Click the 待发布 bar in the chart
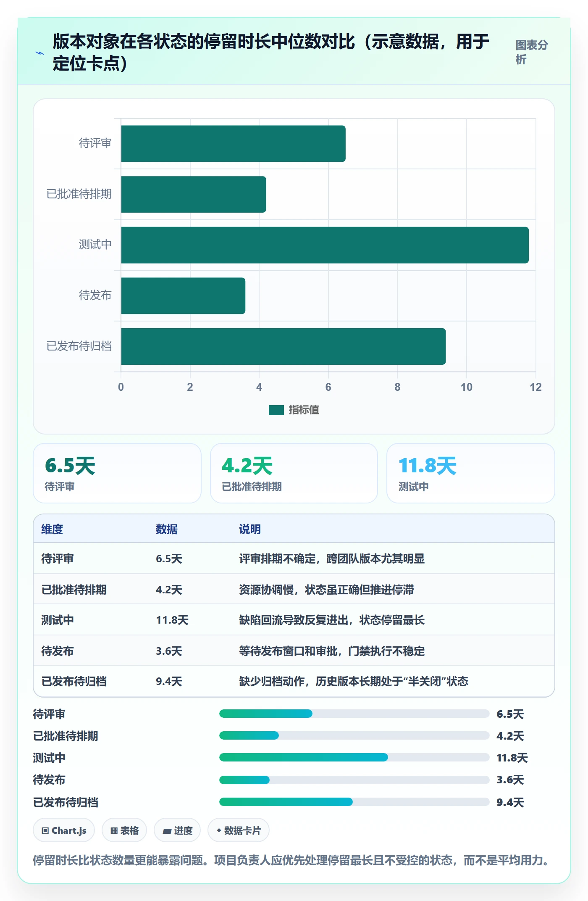 click(x=183, y=296)
